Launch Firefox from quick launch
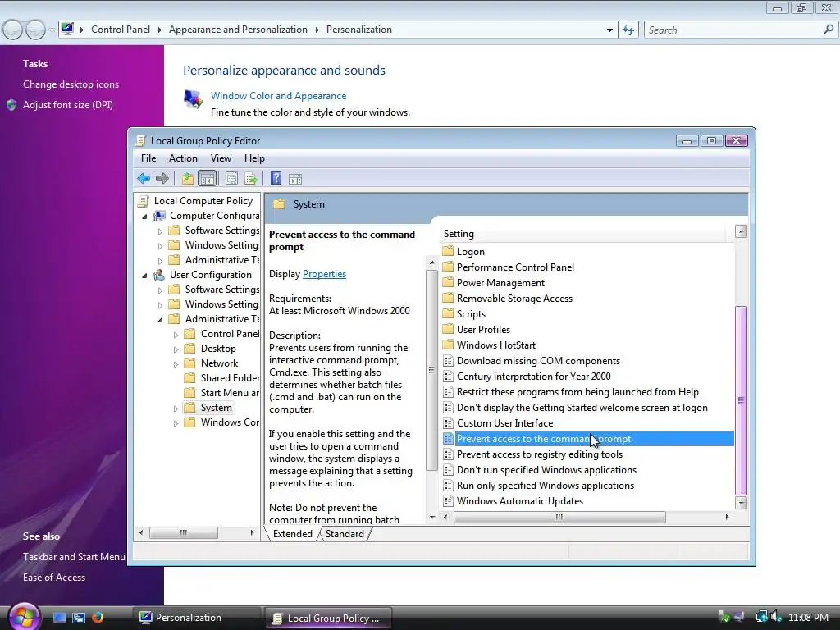The width and height of the screenshot is (840, 630). 98,617
